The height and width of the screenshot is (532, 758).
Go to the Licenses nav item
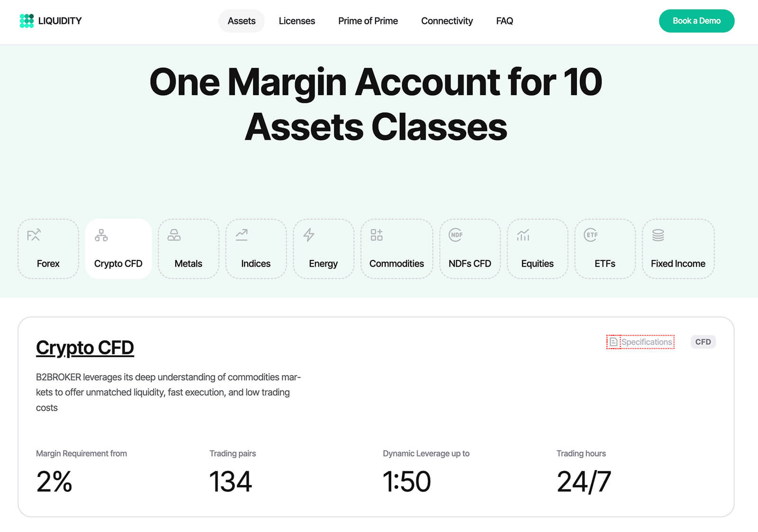(297, 21)
